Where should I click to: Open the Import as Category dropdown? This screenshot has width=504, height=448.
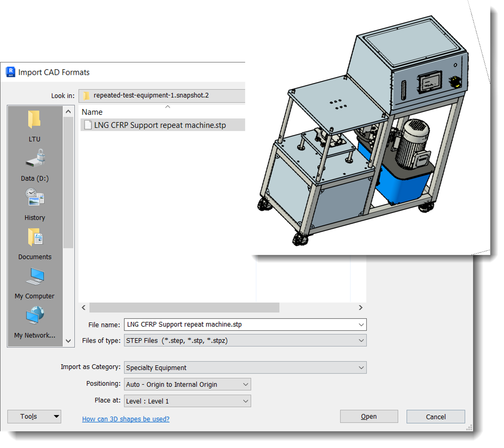pyautogui.click(x=245, y=368)
